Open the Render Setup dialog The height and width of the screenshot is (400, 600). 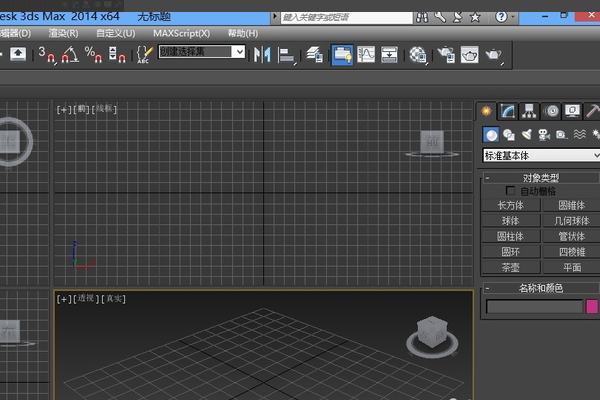[446, 54]
